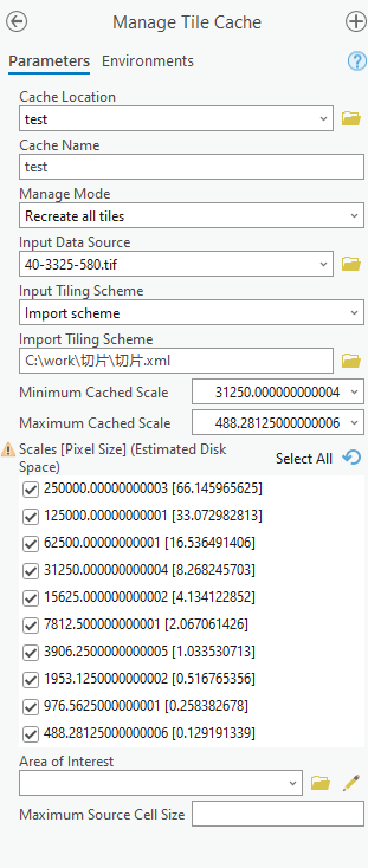Click the back arrow icon
368x868 pixels.
pos(17,22)
